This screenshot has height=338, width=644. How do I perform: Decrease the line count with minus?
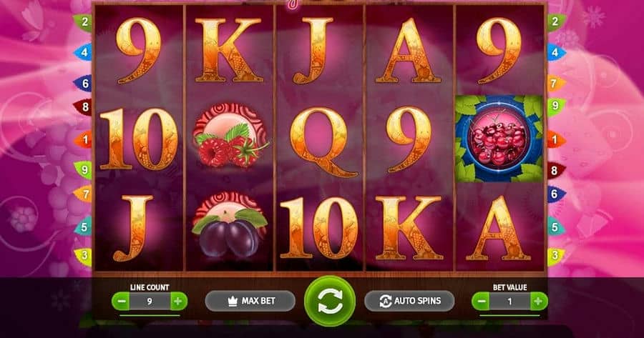coord(121,302)
